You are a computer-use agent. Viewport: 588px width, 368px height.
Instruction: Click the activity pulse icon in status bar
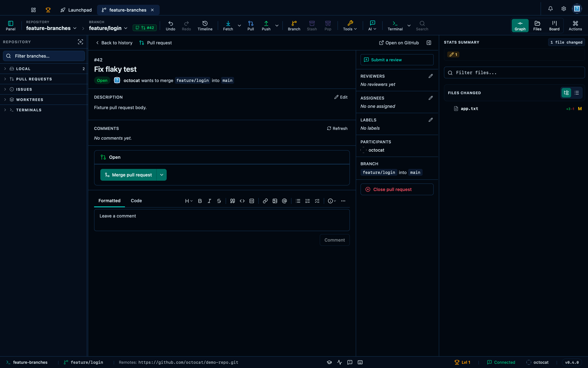click(339, 362)
